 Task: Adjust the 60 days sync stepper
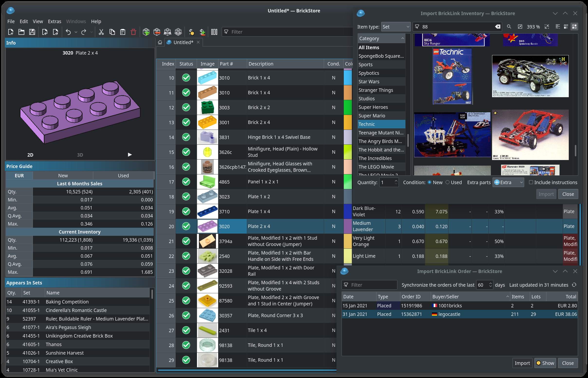click(x=490, y=285)
